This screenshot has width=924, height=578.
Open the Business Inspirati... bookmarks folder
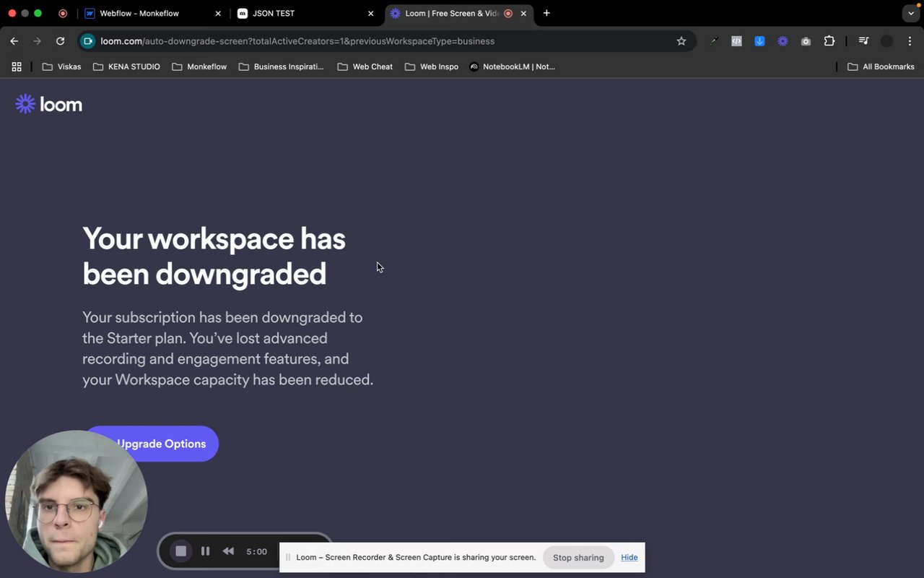coord(282,66)
